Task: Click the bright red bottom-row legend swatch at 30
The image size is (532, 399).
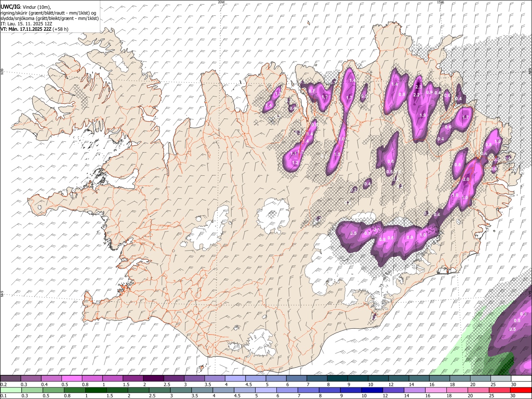Action: pos(520,390)
